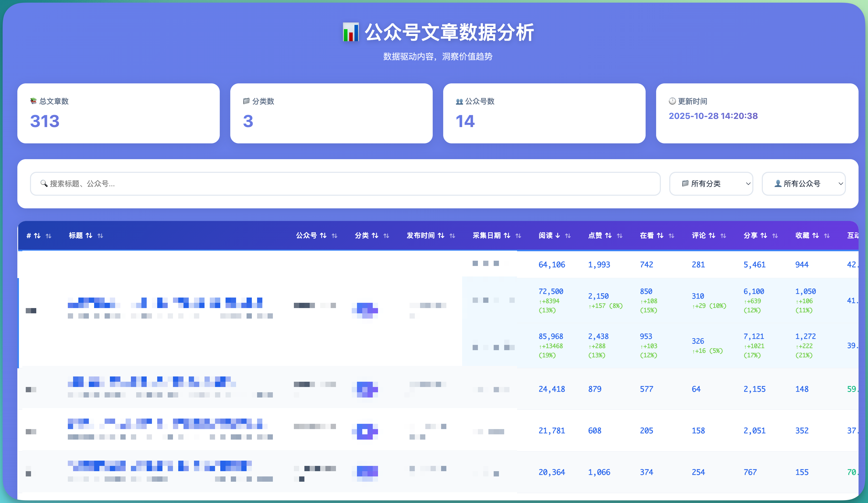868x503 pixels.
Task: Open the 所有公众号 dropdown
Action: [803, 184]
